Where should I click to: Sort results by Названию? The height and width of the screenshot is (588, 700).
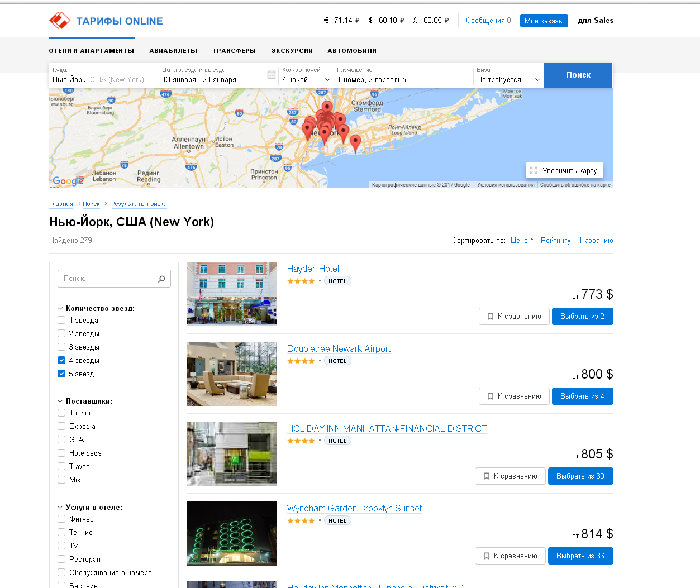(597, 241)
